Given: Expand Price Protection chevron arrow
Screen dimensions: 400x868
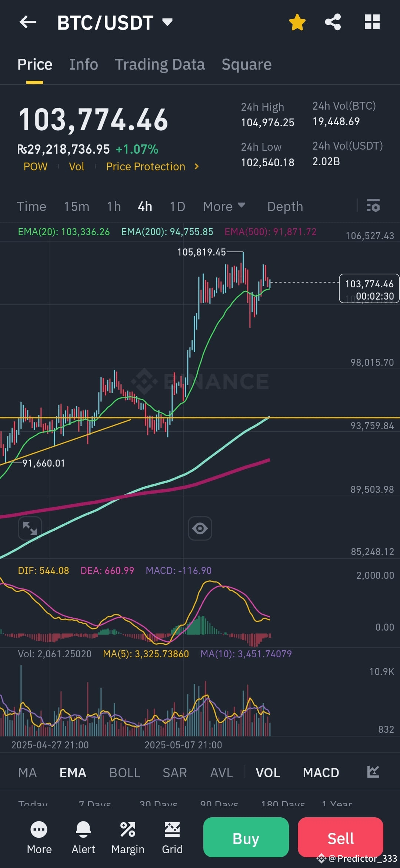Looking at the screenshot, I should coord(197,167).
